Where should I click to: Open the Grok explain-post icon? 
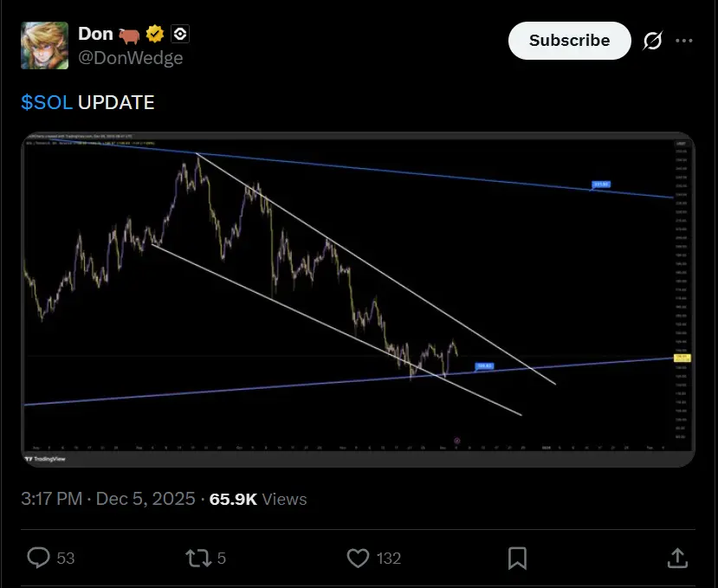click(x=653, y=41)
